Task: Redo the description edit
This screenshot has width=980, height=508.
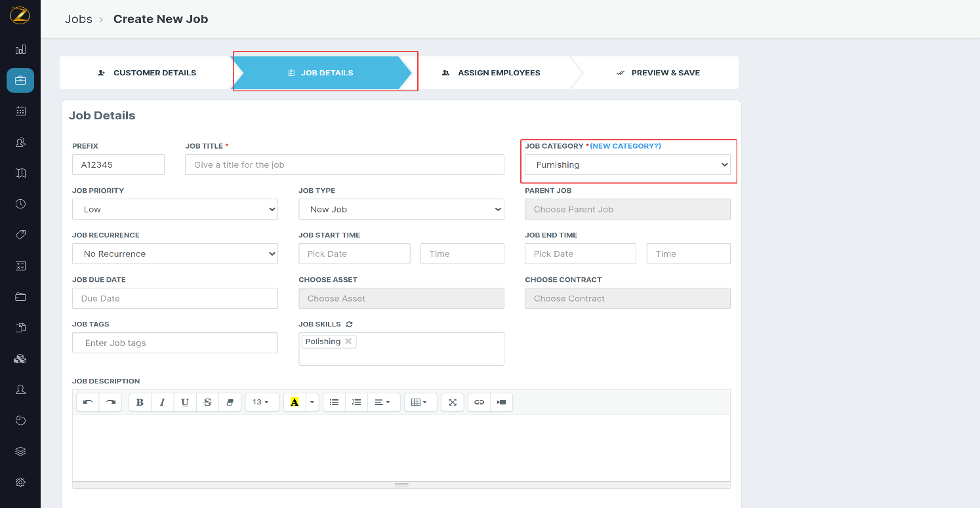Action: (x=110, y=402)
